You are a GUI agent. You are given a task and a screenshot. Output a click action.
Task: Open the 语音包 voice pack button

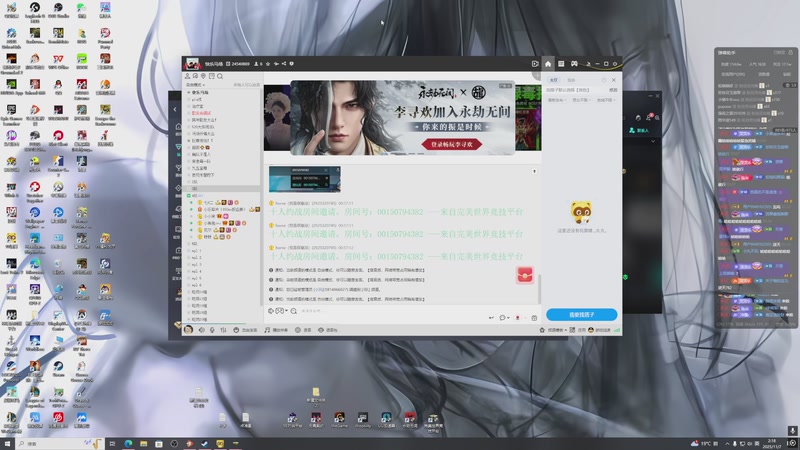point(328,330)
